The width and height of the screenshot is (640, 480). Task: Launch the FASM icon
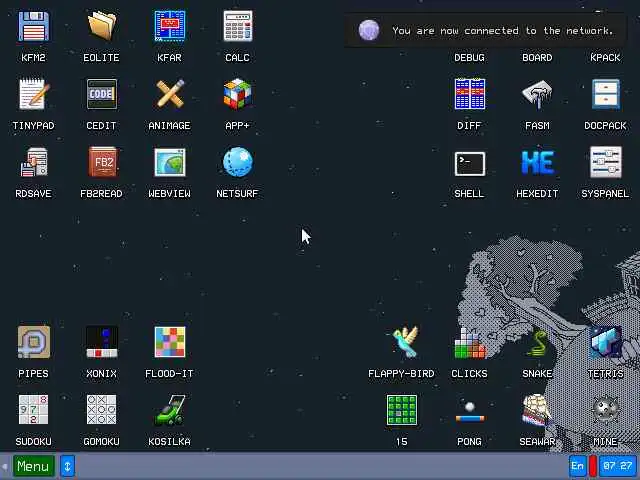pos(537,94)
